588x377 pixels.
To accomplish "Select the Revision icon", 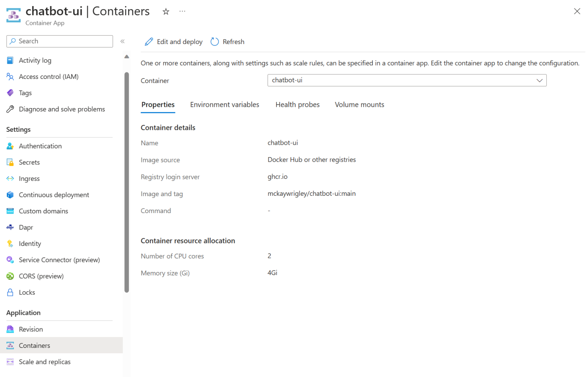I will click(10, 329).
